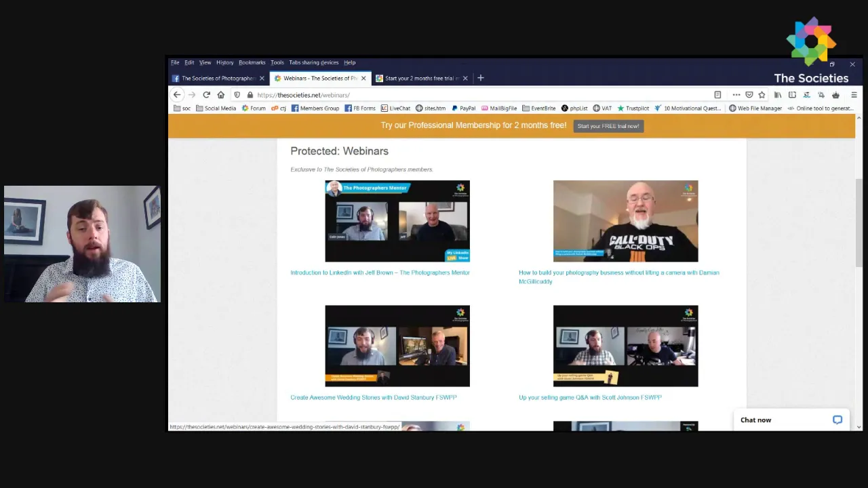This screenshot has width=868, height=488.
Task: Close the Webinars tab
Action: click(363, 78)
